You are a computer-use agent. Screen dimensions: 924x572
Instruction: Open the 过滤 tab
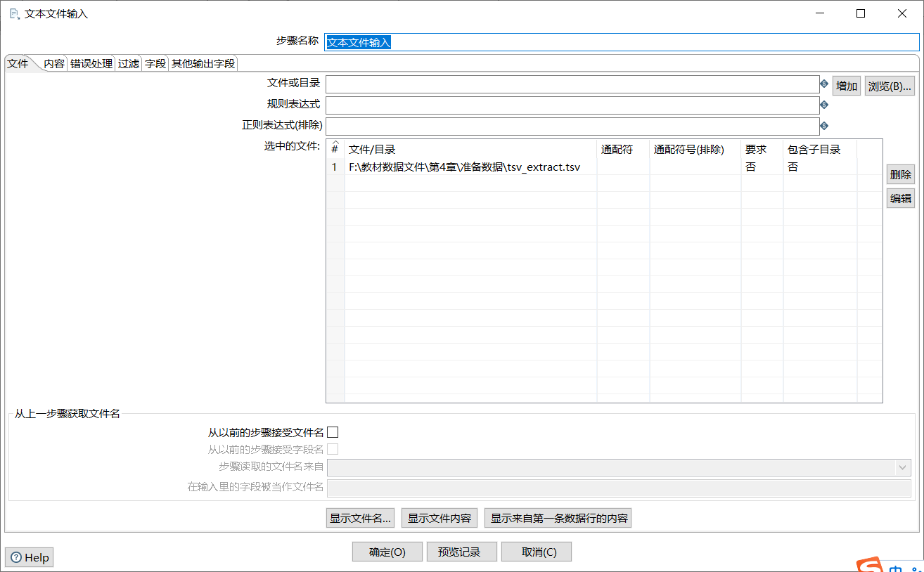(x=129, y=63)
